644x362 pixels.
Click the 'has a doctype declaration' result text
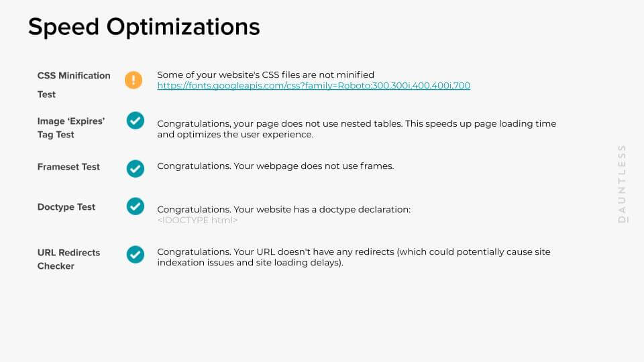283,209
